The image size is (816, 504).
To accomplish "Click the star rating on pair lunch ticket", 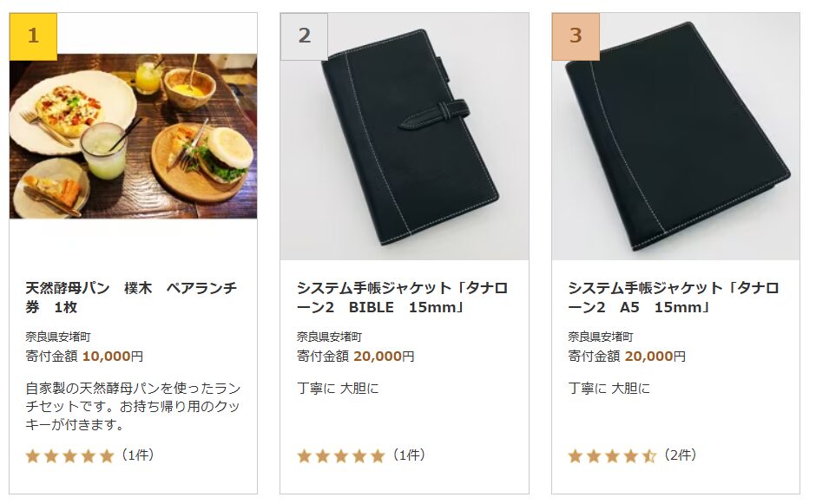I will [x=69, y=456].
